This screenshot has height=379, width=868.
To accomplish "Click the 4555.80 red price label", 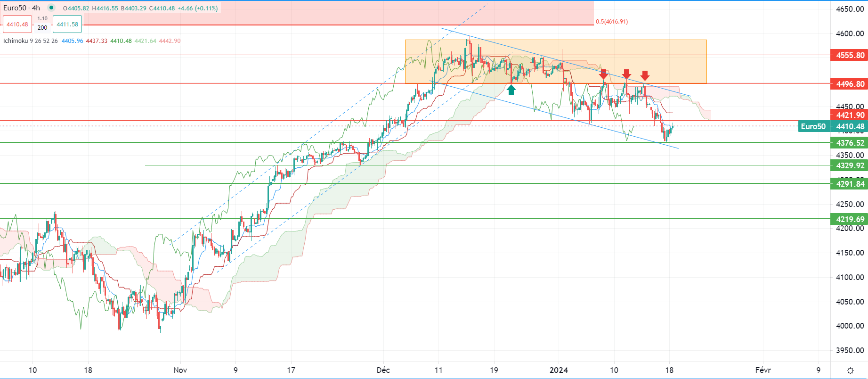I will (x=849, y=55).
